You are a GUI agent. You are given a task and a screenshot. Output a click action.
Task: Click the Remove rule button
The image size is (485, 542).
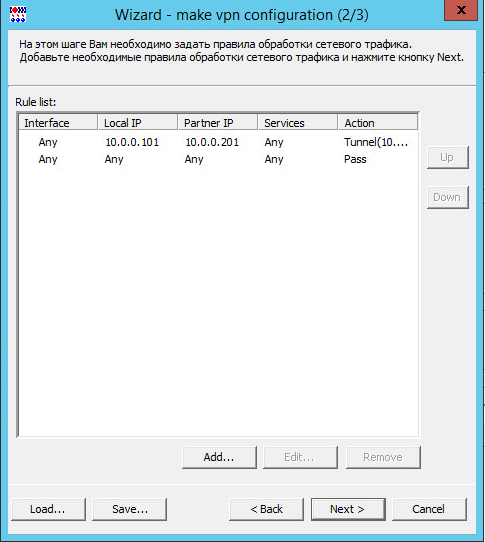(x=383, y=457)
